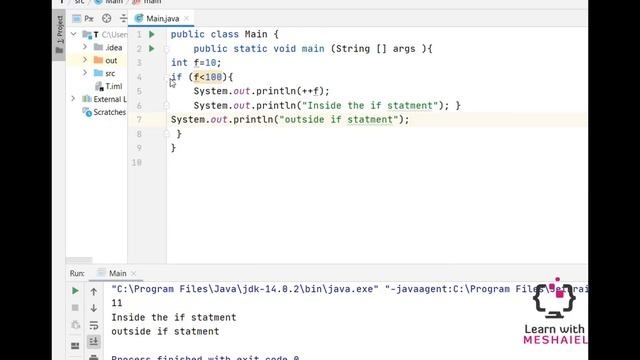Click the Project panel horizontal scrollbar
Screen dimensions: 640x360
[x=79, y=260]
